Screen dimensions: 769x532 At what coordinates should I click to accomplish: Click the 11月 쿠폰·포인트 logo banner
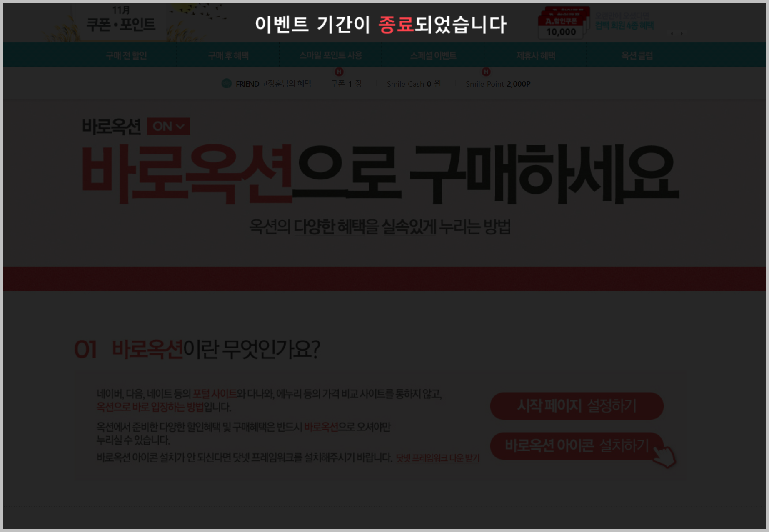click(x=121, y=20)
